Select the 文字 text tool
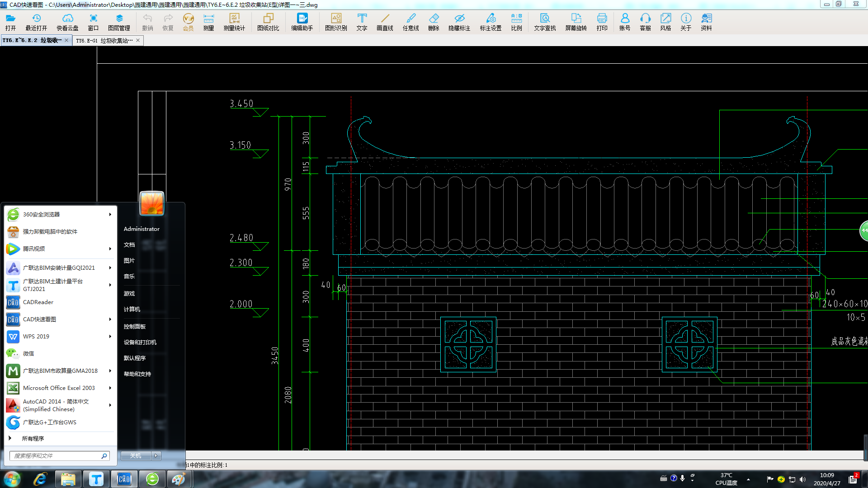868x488 pixels. point(362,22)
